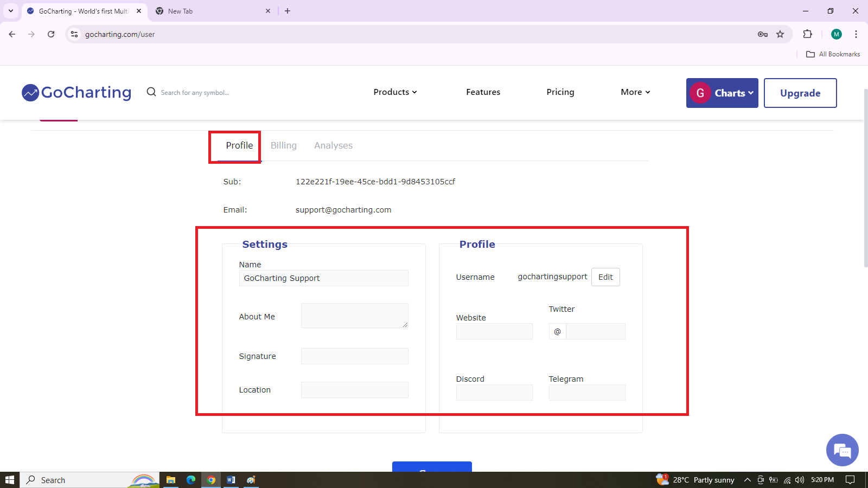Open the Charts dropdown button

722,93
